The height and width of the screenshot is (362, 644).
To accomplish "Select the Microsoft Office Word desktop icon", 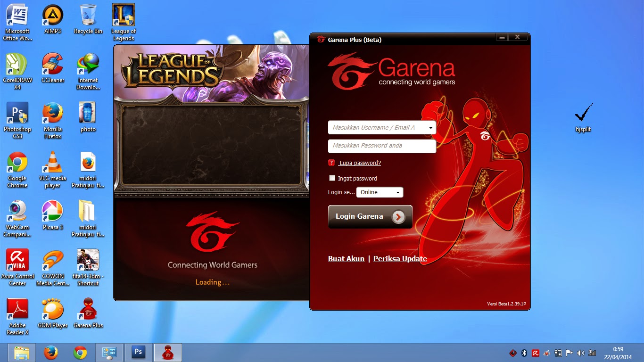I will [17, 22].
